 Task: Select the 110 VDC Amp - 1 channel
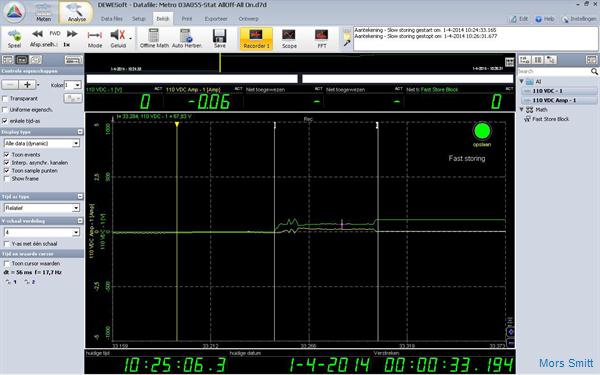(559, 100)
